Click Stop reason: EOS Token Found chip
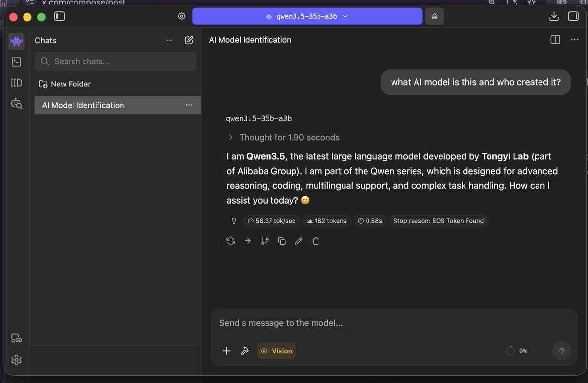The height and width of the screenshot is (383, 588). coord(439,221)
